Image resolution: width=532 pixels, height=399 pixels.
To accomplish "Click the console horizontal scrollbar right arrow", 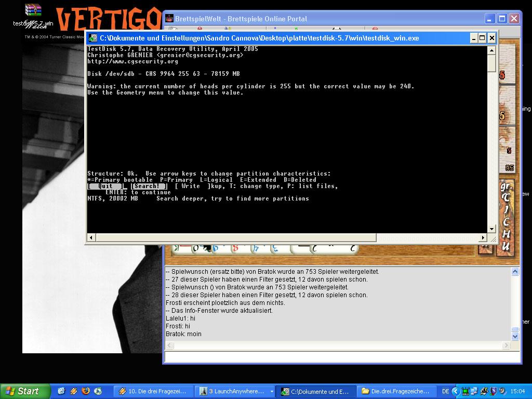I will 483,237.
